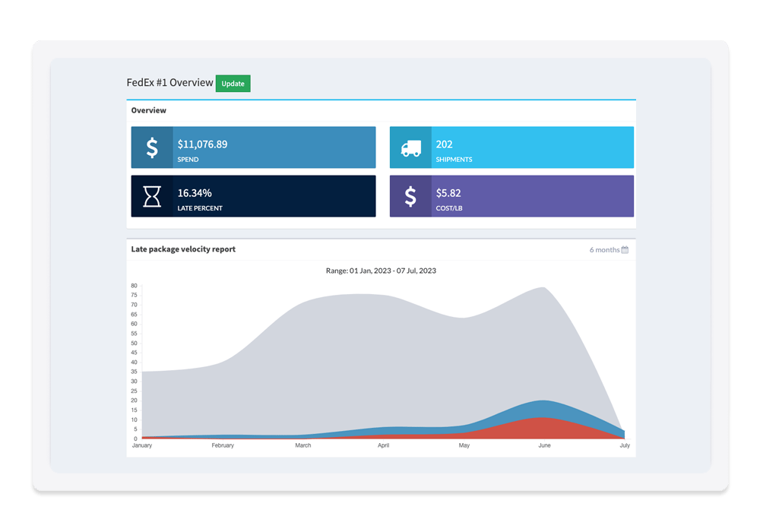This screenshot has width=760, height=532.
Task: Click the dollar icon on the Cost/LB card
Action: [410, 196]
